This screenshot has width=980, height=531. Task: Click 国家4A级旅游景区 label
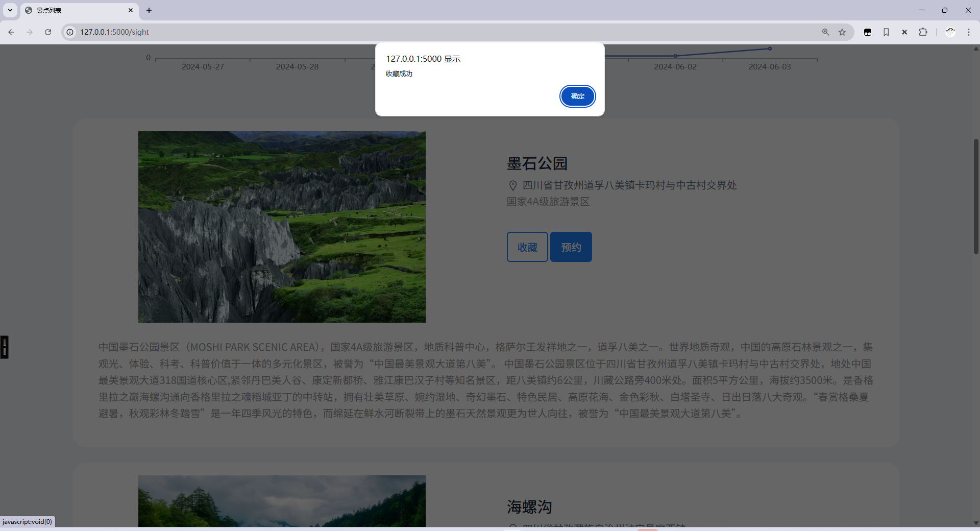(x=548, y=202)
